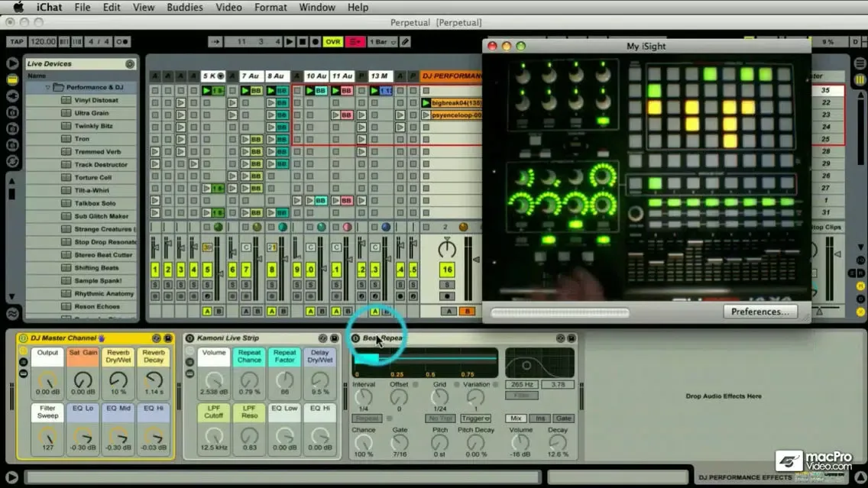Click the browser preview play triangle icon

[x=12, y=63]
